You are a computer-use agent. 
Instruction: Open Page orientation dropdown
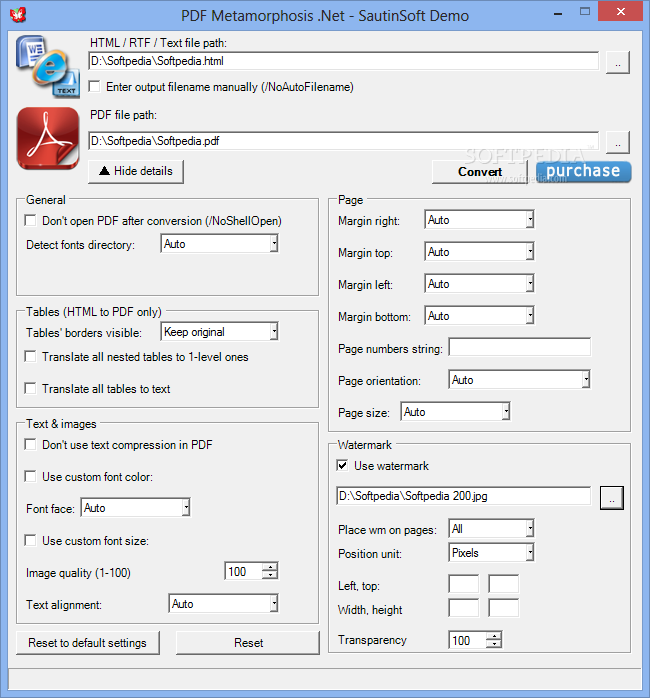coord(586,380)
